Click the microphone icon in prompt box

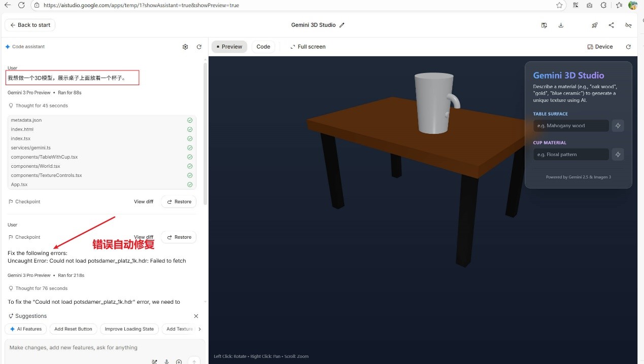(166, 361)
